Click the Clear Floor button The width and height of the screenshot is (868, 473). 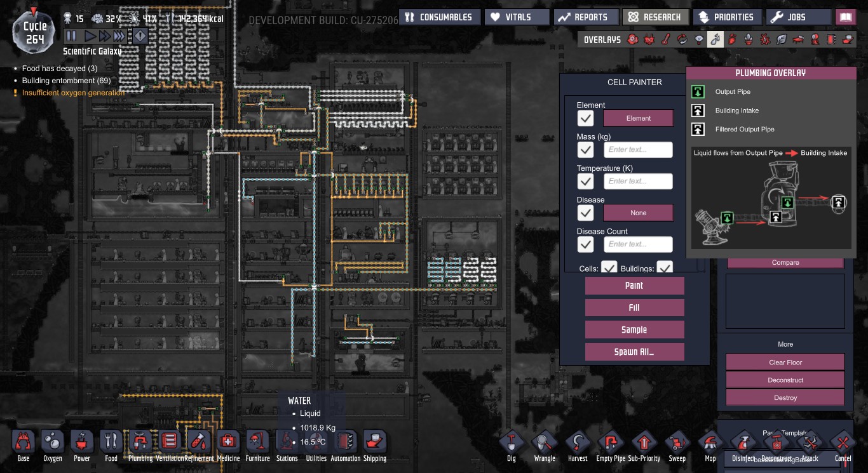pos(785,363)
